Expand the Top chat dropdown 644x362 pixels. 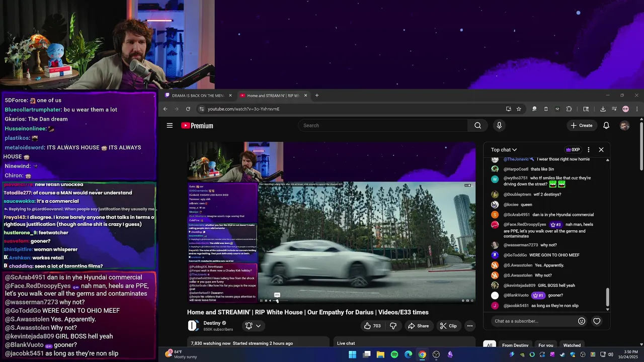[x=504, y=150]
